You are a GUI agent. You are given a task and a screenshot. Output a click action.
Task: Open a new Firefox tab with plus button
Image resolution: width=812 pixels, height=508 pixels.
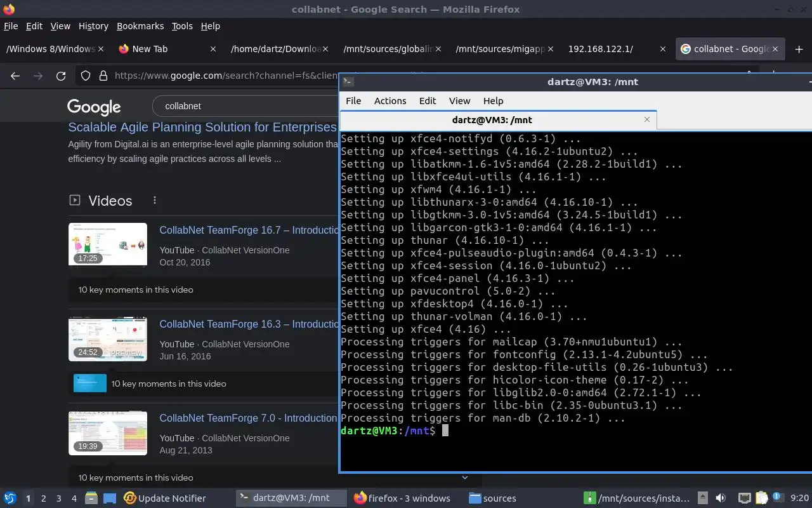(x=799, y=49)
